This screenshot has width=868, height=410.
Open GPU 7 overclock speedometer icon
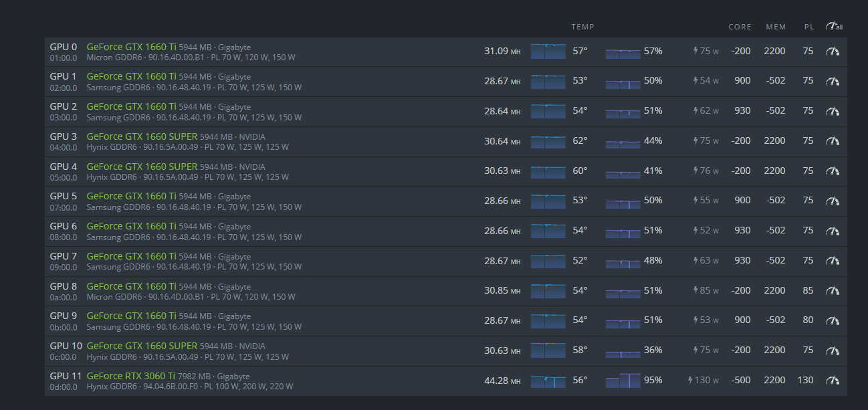(833, 261)
